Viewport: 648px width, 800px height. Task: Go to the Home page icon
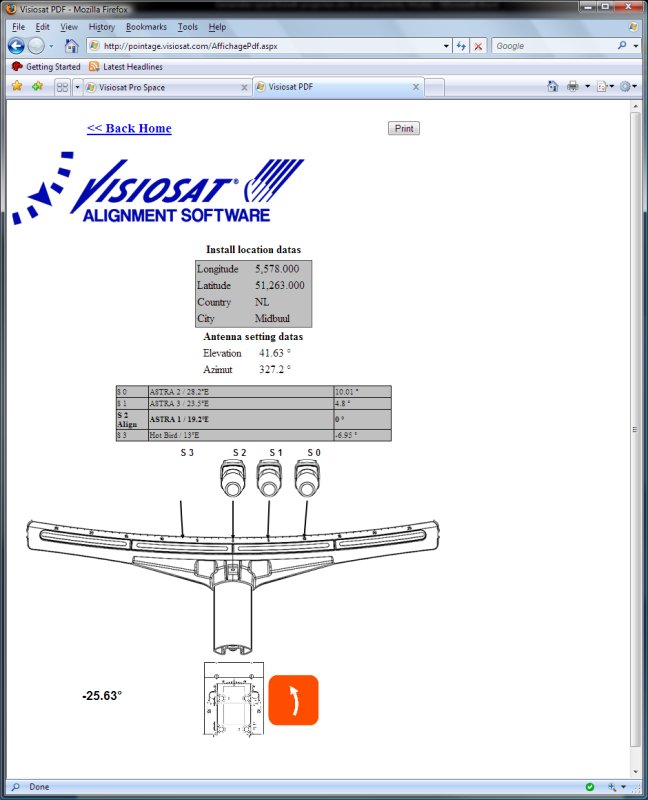tap(71, 46)
